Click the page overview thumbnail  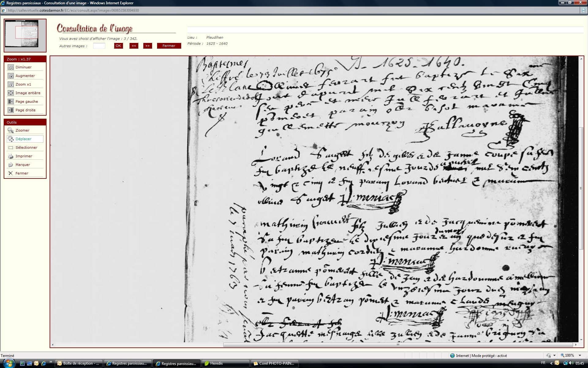pos(25,34)
